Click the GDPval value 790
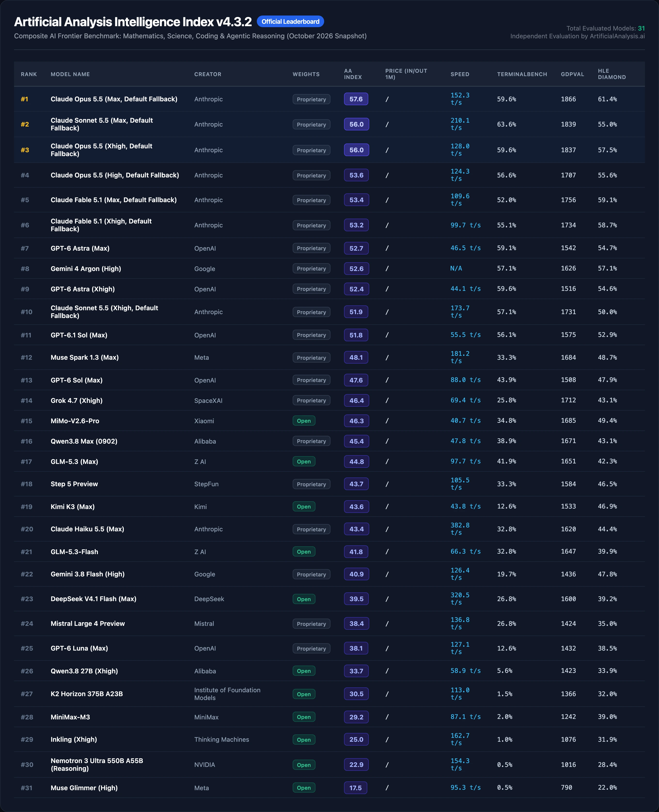This screenshot has width=659, height=812. 566,788
